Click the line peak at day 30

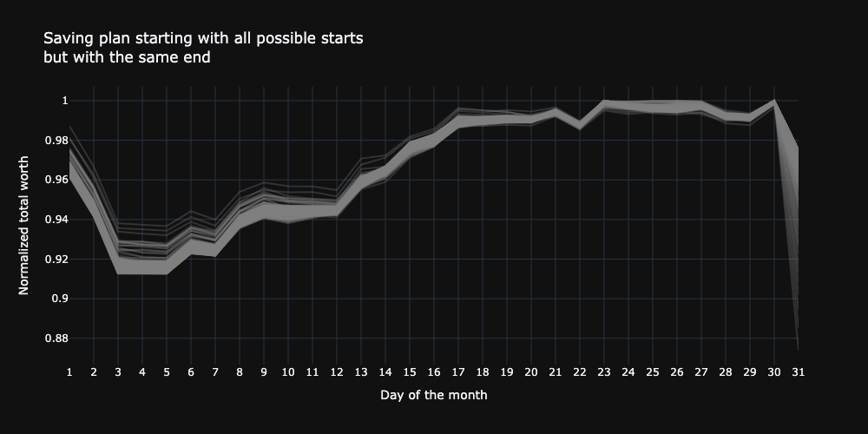774,101
